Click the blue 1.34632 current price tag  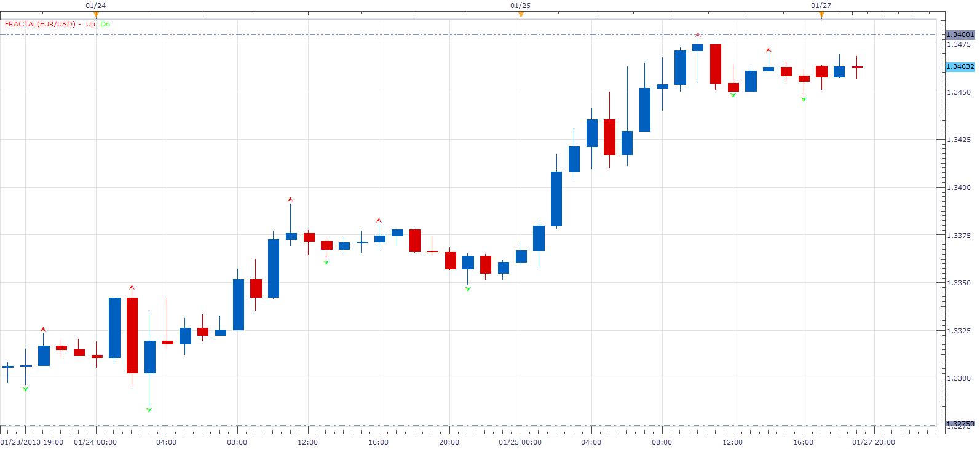click(x=960, y=66)
